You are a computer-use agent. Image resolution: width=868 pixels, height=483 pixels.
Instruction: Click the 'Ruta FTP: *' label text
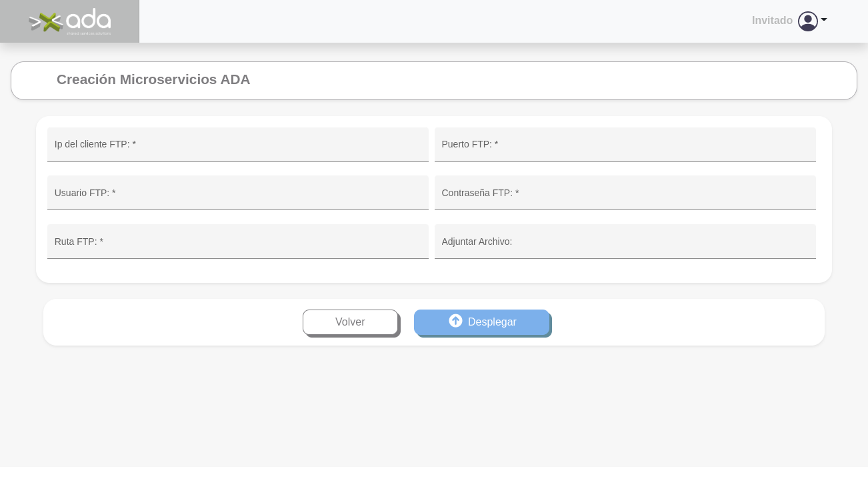click(79, 242)
